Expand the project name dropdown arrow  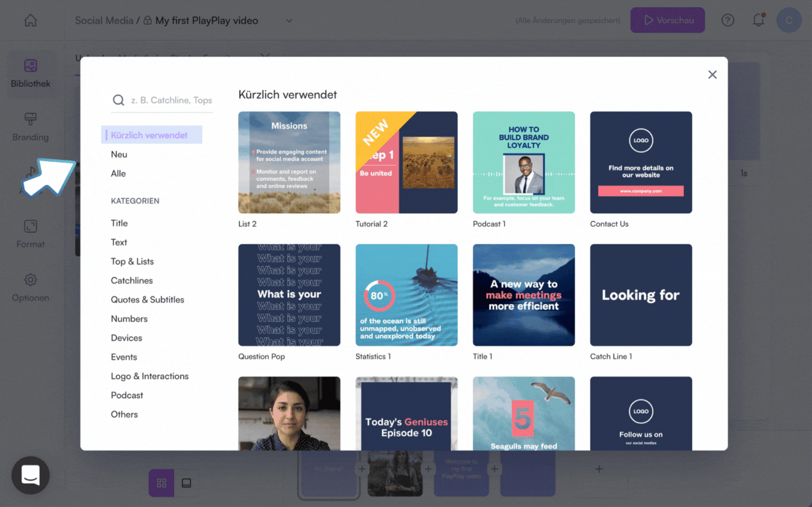tap(289, 21)
